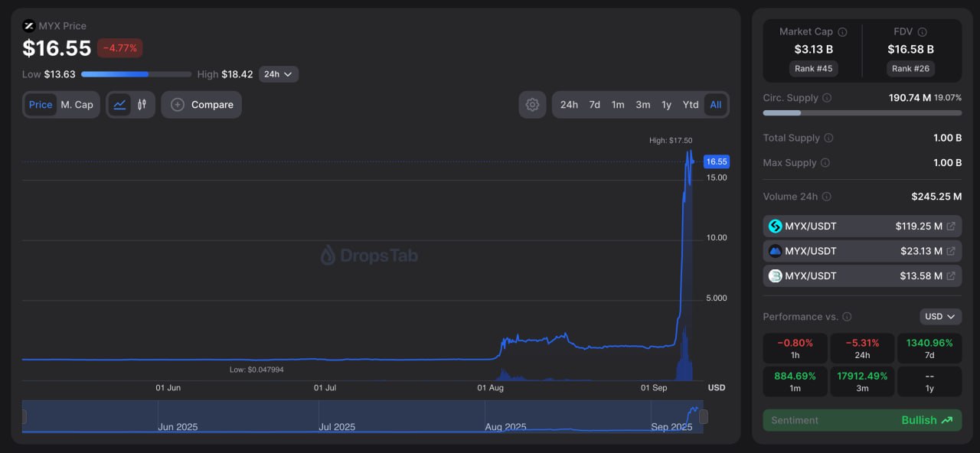Click the "High: $17.50" chart label
This screenshot has width=980, height=453.
(x=671, y=140)
